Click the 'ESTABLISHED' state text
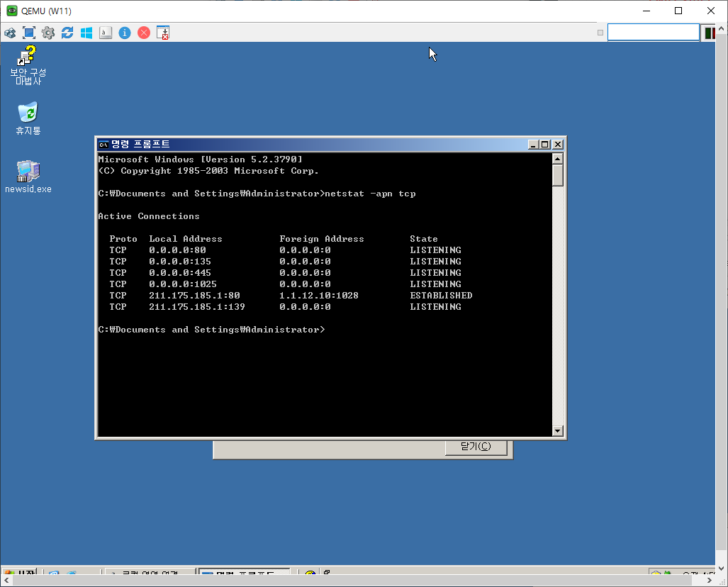The image size is (728, 587). click(441, 296)
